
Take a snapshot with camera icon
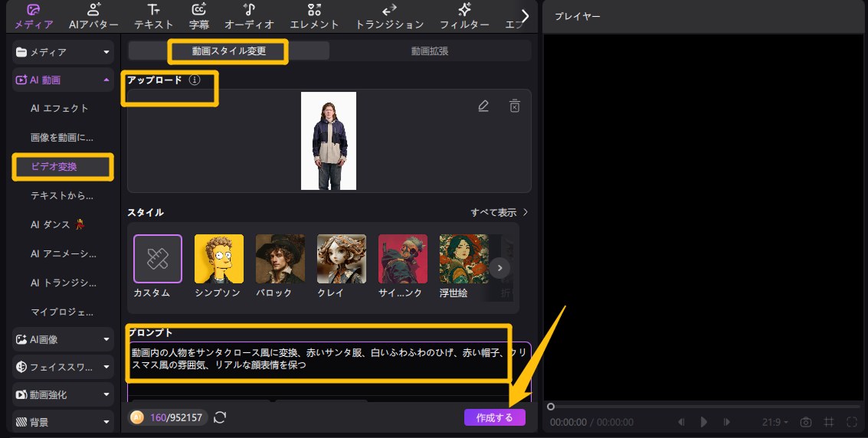[806, 422]
